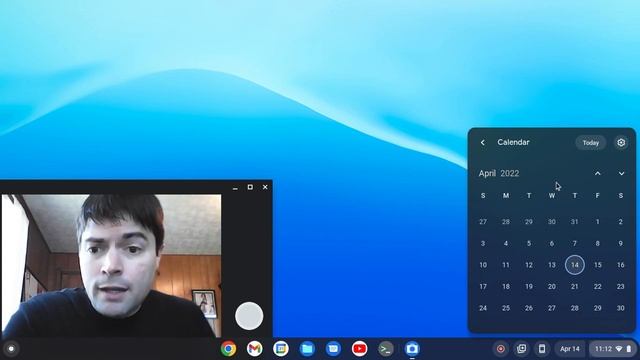Select April 19 in calendar
Image resolution: width=640 pixels, height=360 pixels.
click(x=529, y=287)
